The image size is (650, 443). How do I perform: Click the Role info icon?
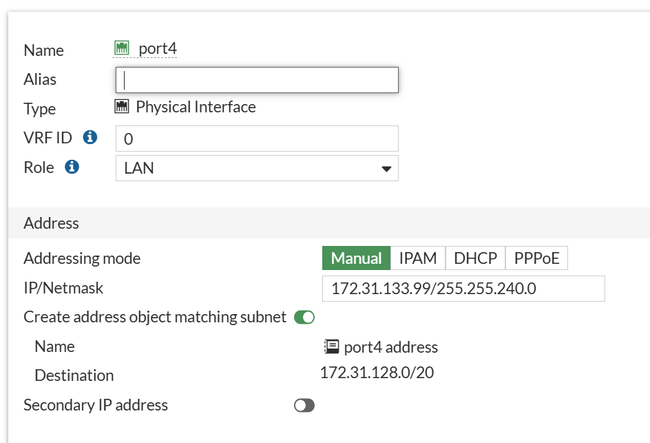point(72,167)
